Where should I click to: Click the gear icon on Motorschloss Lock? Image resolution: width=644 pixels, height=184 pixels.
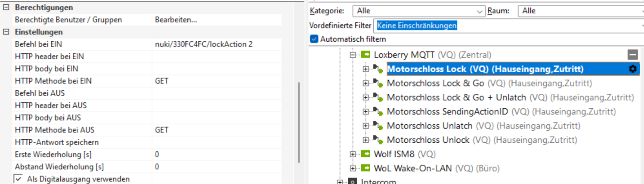pyautogui.click(x=632, y=69)
